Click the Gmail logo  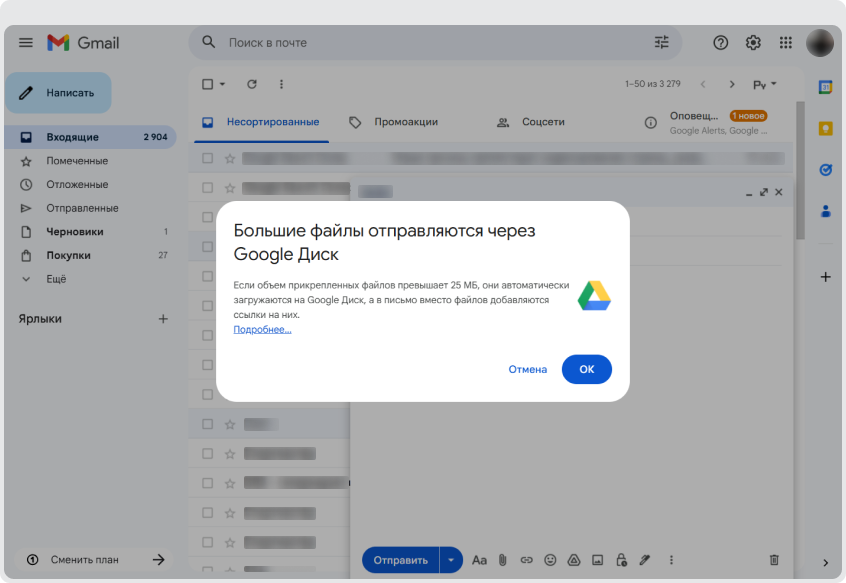point(83,43)
